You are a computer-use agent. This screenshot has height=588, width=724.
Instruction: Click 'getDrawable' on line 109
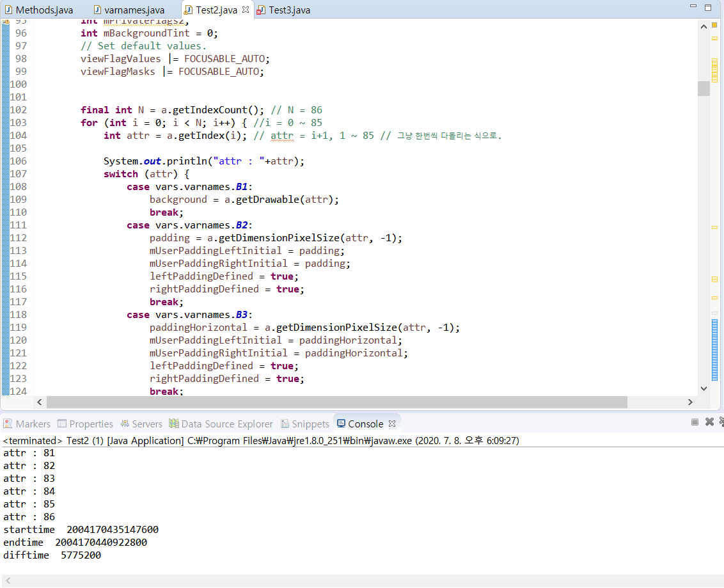click(x=268, y=200)
